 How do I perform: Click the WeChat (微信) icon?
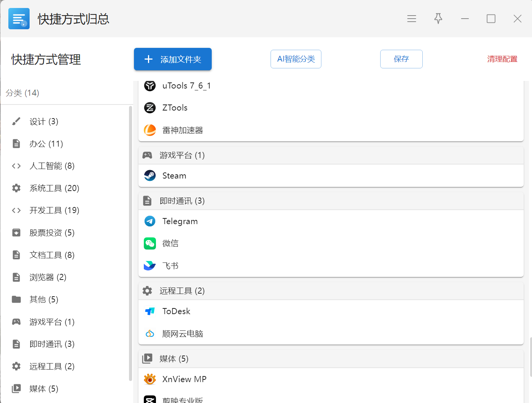150,243
